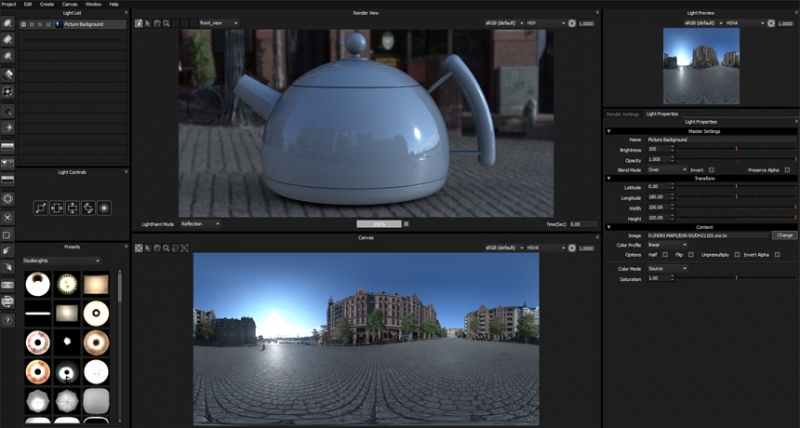Click the Change button for Image

tap(784, 235)
